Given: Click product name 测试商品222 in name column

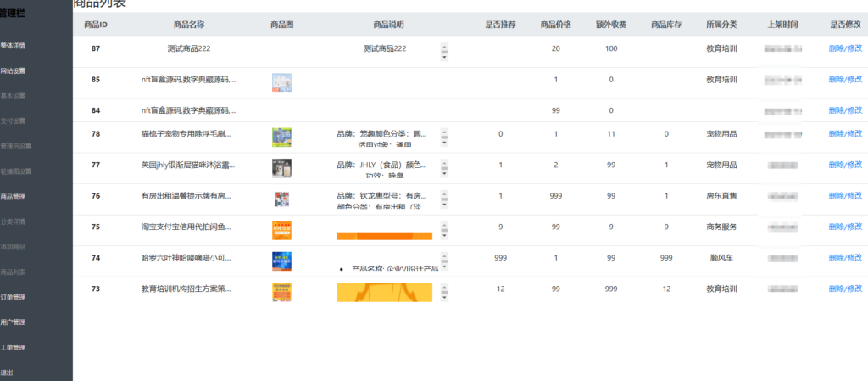Looking at the screenshot, I should [x=189, y=48].
